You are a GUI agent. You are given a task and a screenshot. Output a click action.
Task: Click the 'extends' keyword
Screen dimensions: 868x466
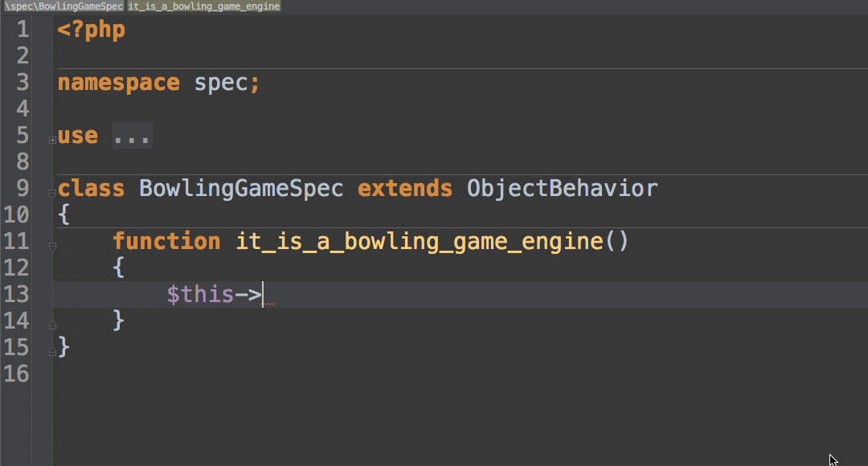pos(404,189)
